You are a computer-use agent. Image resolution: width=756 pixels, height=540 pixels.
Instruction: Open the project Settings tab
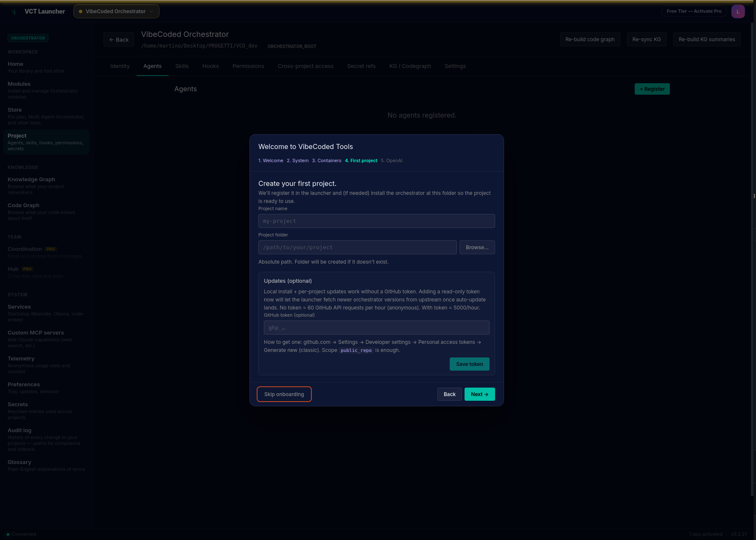(x=455, y=66)
